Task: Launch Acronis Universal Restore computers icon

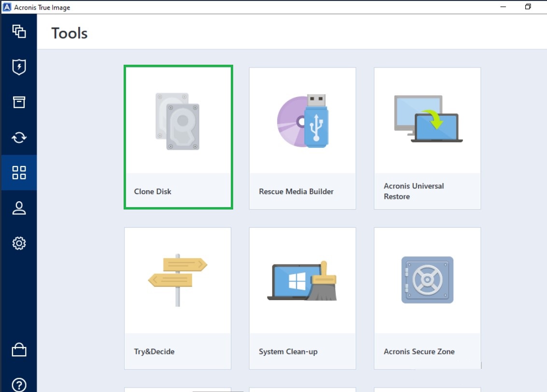Action: [427, 119]
